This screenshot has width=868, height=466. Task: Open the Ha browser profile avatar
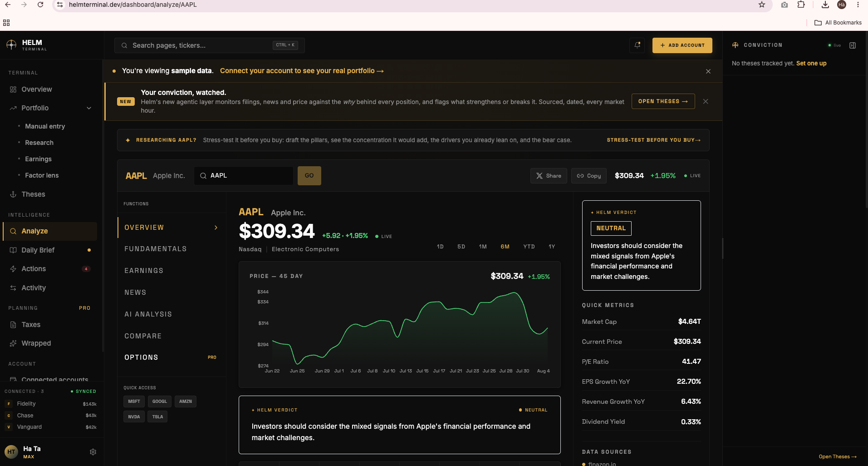tap(842, 5)
